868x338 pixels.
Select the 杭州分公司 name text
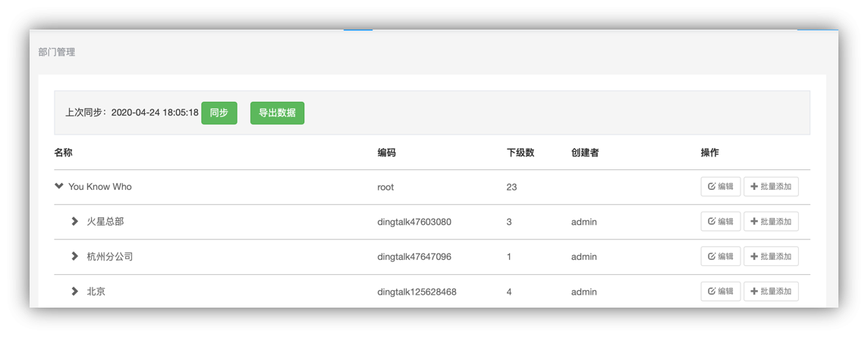pos(109,257)
